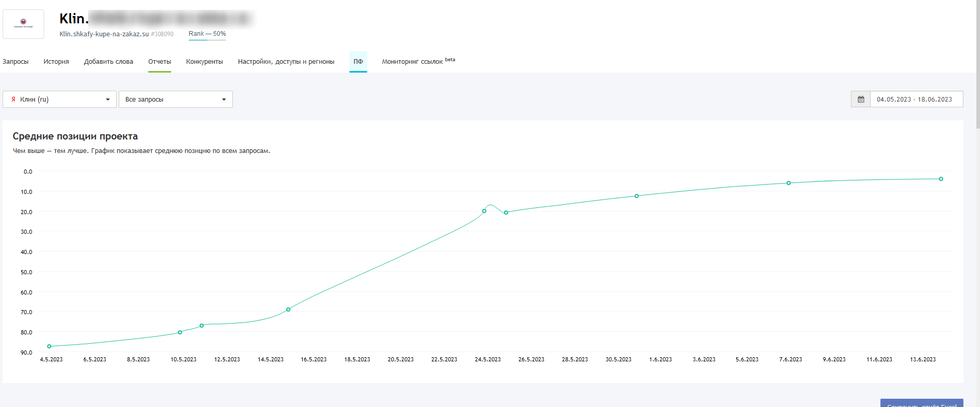The image size is (980, 407).
Task: Click the date range field 04.05.2023 - 18.06.2023
Action: [916, 100]
